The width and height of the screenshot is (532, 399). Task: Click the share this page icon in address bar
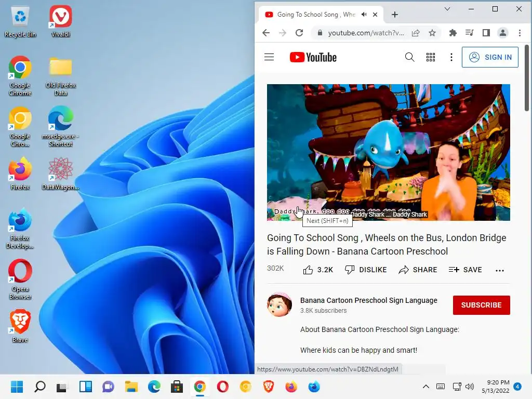(x=416, y=33)
